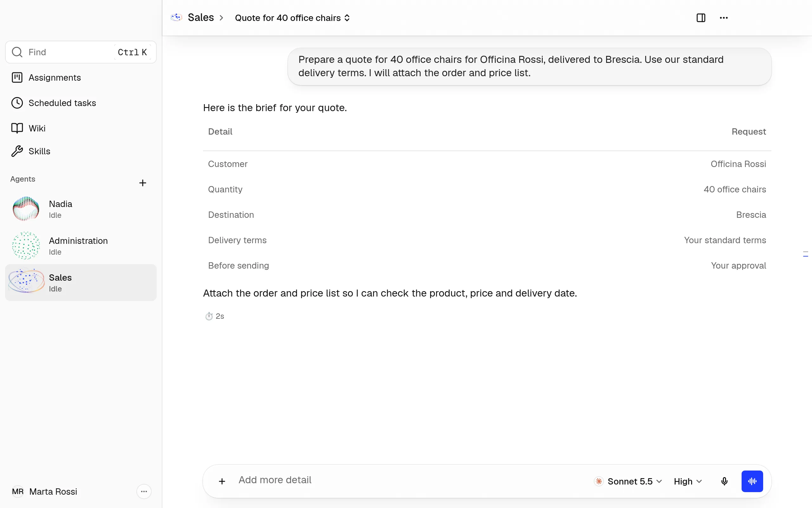The height and width of the screenshot is (508, 812).
Task: Click the MR user avatar
Action: [18, 491]
